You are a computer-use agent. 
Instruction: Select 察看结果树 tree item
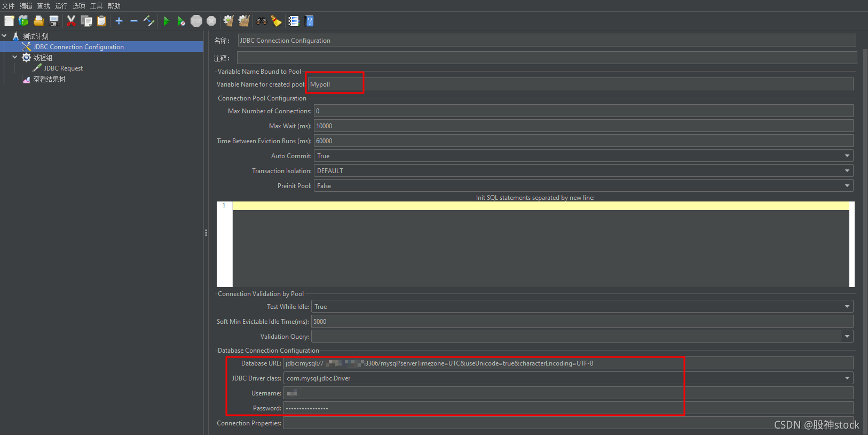[x=49, y=79]
